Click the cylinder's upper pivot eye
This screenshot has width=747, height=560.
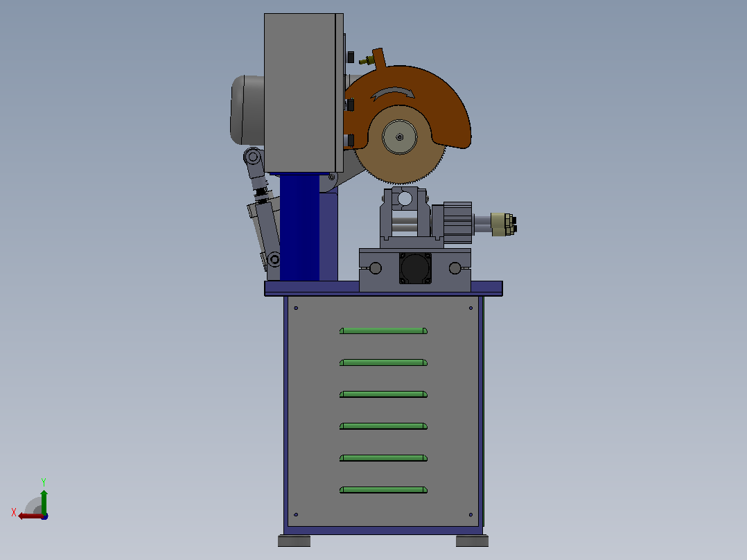point(253,157)
